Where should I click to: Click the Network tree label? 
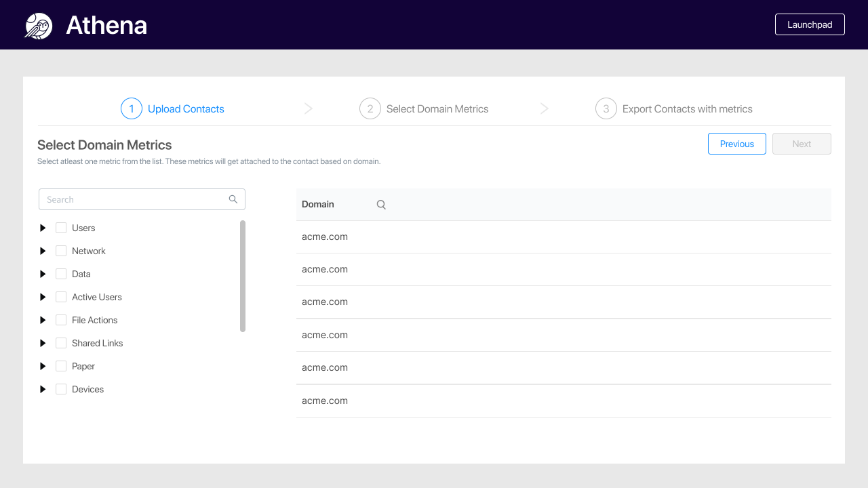point(89,251)
